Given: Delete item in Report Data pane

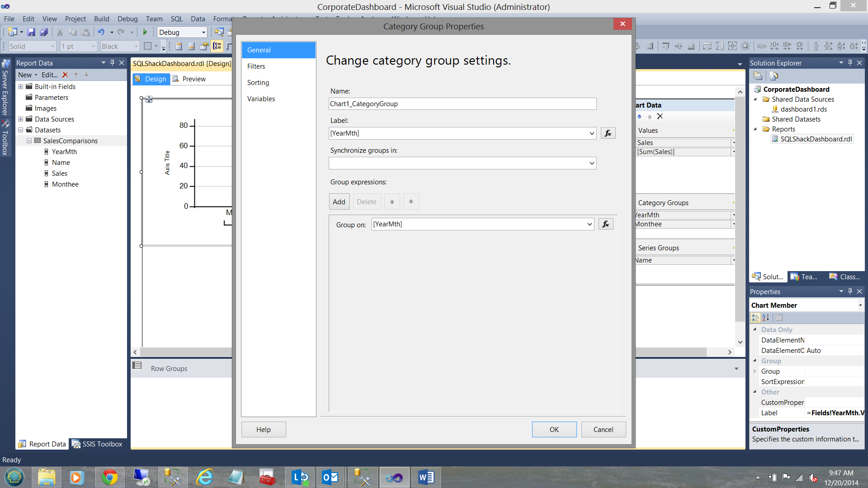Looking at the screenshot, I should [x=65, y=75].
